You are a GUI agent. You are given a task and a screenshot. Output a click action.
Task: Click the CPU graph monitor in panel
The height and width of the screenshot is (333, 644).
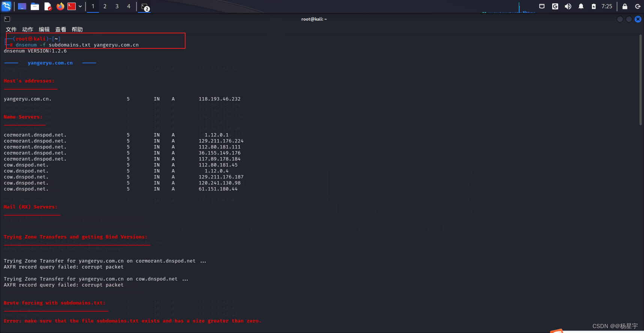pos(508,7)
